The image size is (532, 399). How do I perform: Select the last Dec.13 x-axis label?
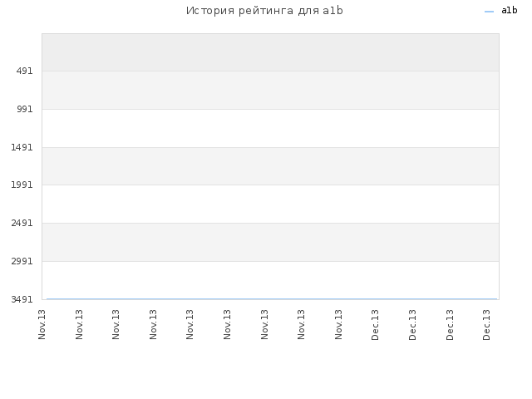click(486, 325)
